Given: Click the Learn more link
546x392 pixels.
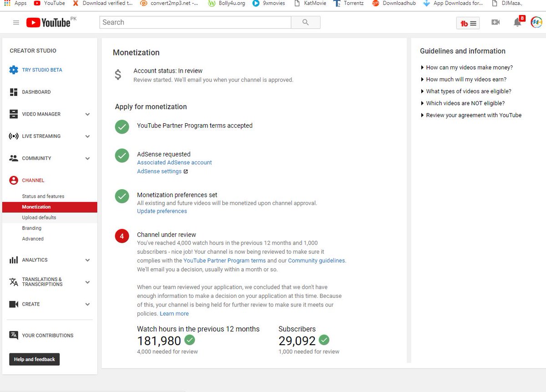Looking at the screenshot, I should [174, 314].
